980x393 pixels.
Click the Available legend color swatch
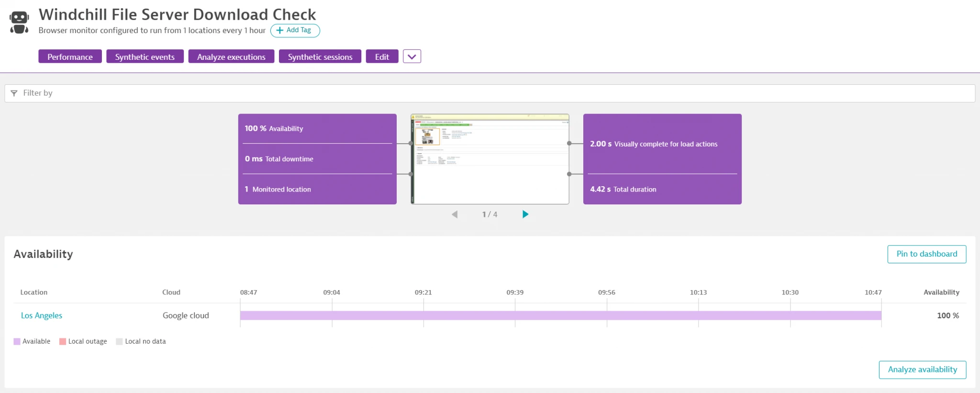coord(17,342)
